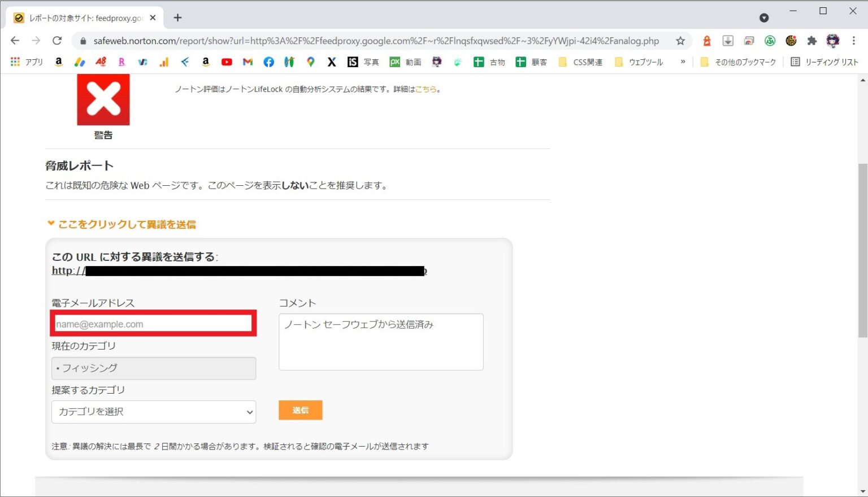
Task: Open the Chrome extensions puzzle icon
Action: [x=812, y=41]
